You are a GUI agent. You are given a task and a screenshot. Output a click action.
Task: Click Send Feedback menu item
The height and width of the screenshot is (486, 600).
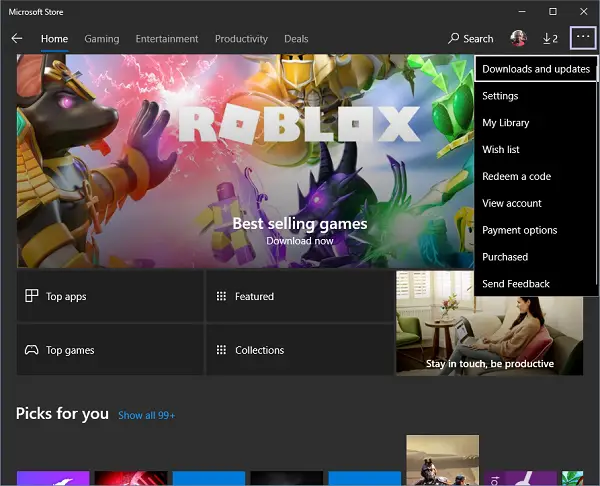tap(536, 284)
